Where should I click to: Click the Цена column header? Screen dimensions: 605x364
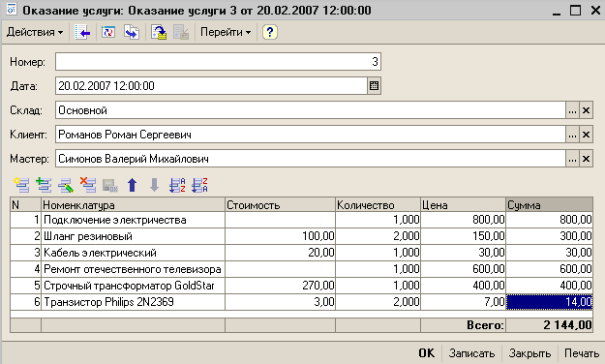pos(463,204)
